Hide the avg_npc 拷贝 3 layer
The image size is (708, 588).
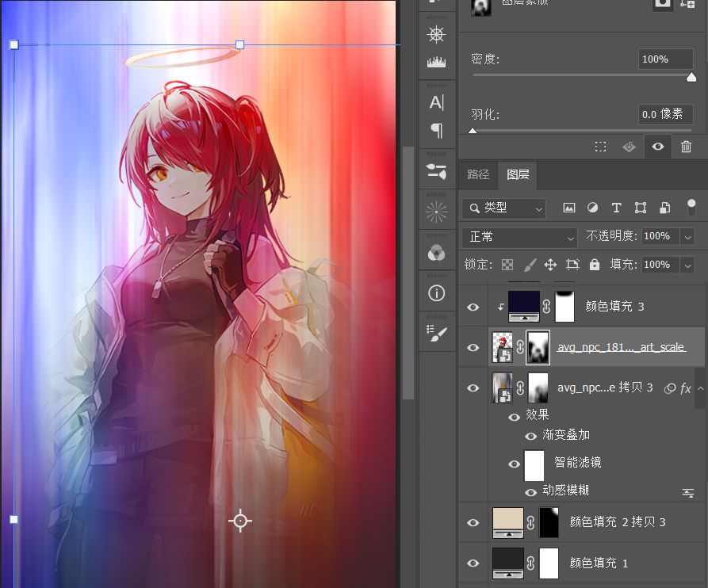point(473,388)
